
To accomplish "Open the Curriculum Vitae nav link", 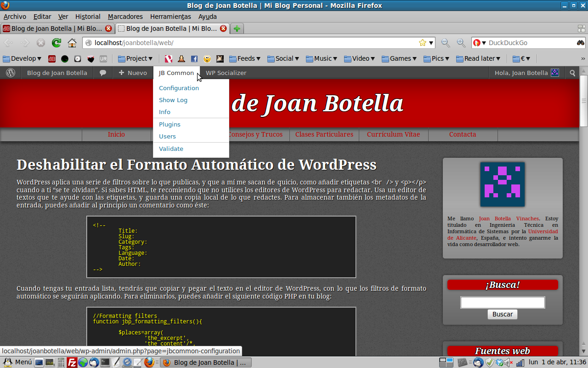I will [x=393, y=134].
